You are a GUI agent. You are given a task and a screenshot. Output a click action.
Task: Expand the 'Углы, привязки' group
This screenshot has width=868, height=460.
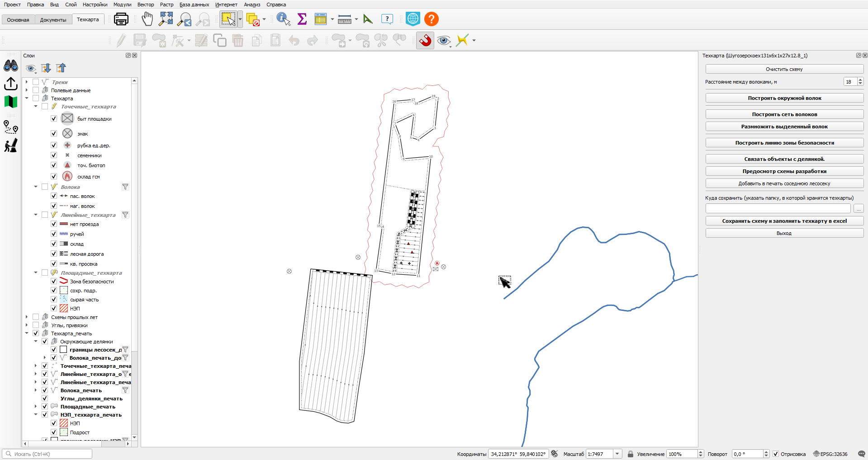pos(27,325)
